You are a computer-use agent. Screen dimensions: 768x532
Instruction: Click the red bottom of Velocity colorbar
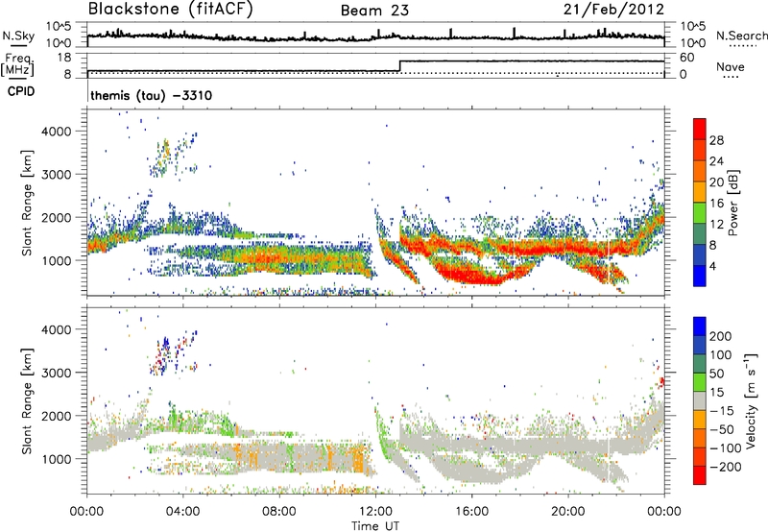click(700, 475)
